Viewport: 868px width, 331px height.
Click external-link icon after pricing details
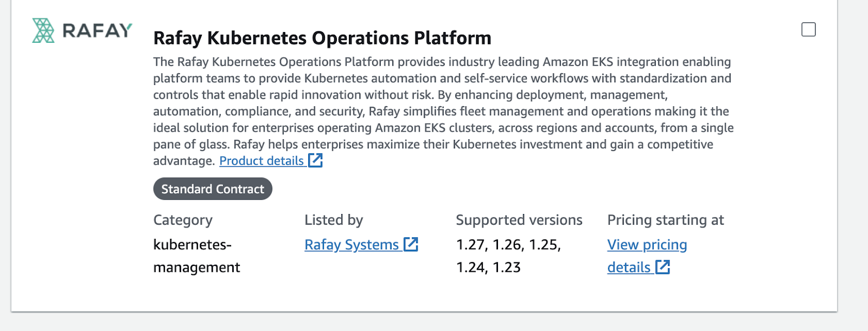[x=663, y=267]
